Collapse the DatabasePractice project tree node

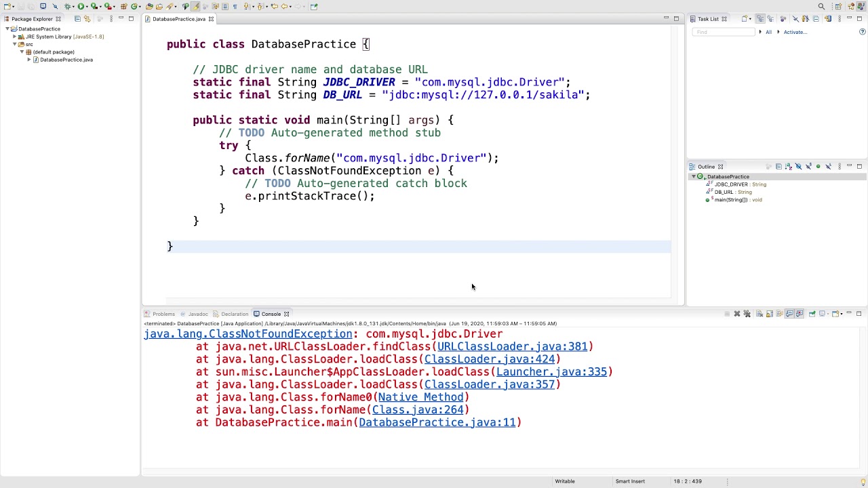pos(7,29)
